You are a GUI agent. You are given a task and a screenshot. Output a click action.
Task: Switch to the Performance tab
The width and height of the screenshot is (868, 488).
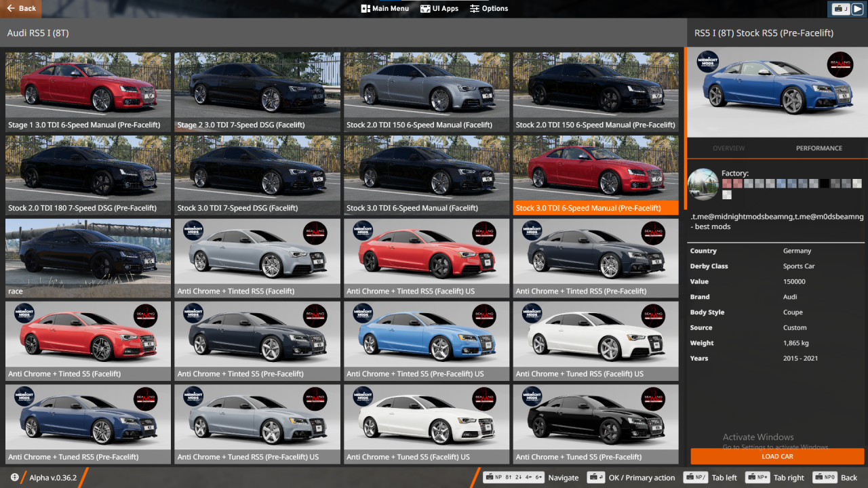click(819, 148)
